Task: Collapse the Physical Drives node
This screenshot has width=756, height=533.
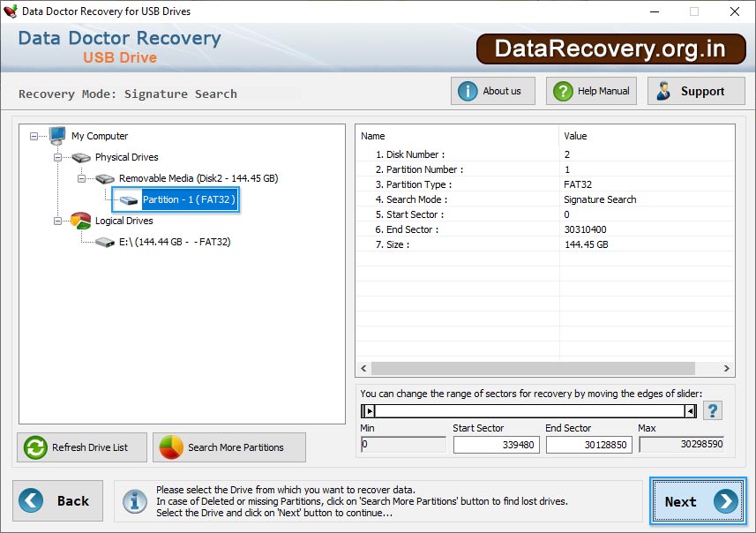Action: pyautogui.click(x=57, y=158)
